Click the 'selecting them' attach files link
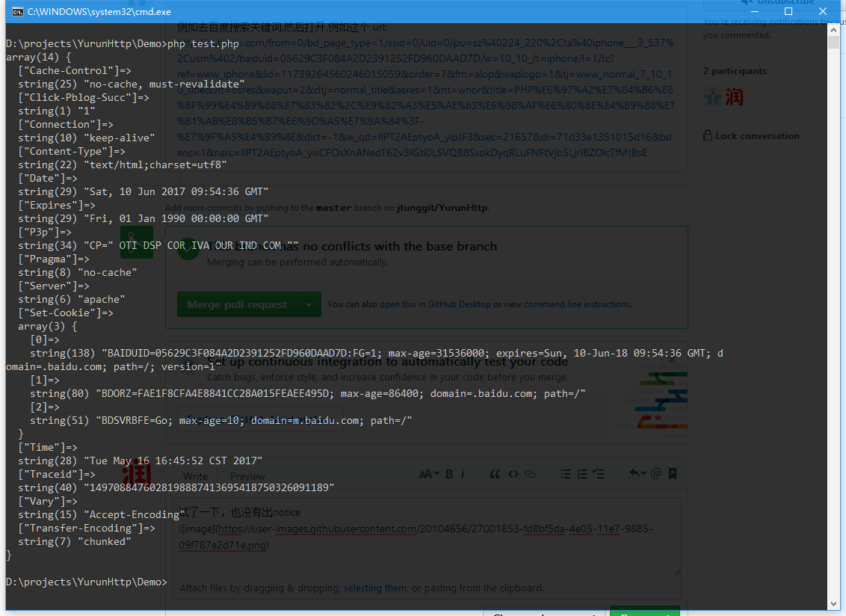 click(x=375, y=588)
